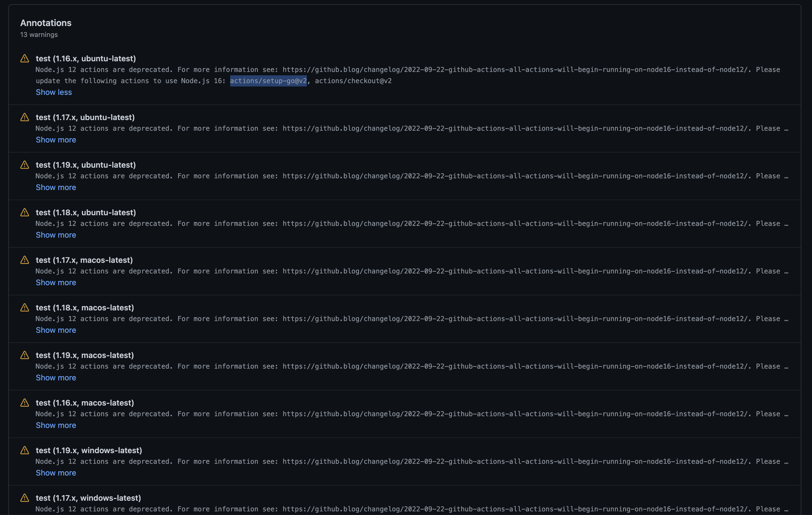This screenshot has height=515, width=812.
Task: Click warning icon for test (1.16.x, macos-latest)
Action: (x=25, y=403)
